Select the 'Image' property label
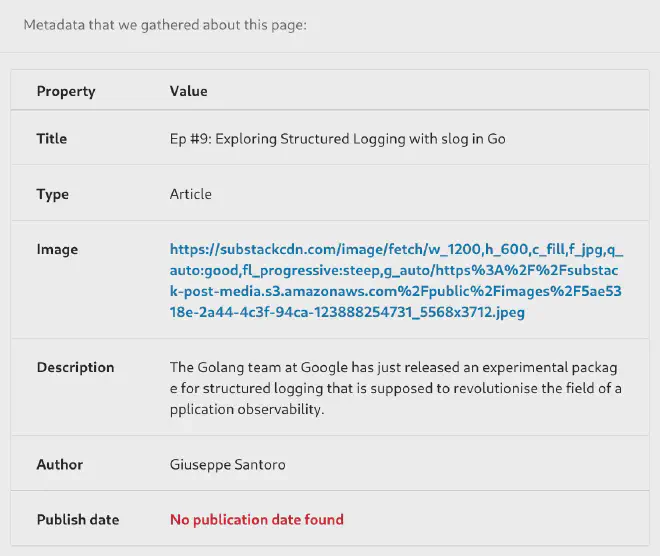This screenshot has width=660, height=556. 57,249
